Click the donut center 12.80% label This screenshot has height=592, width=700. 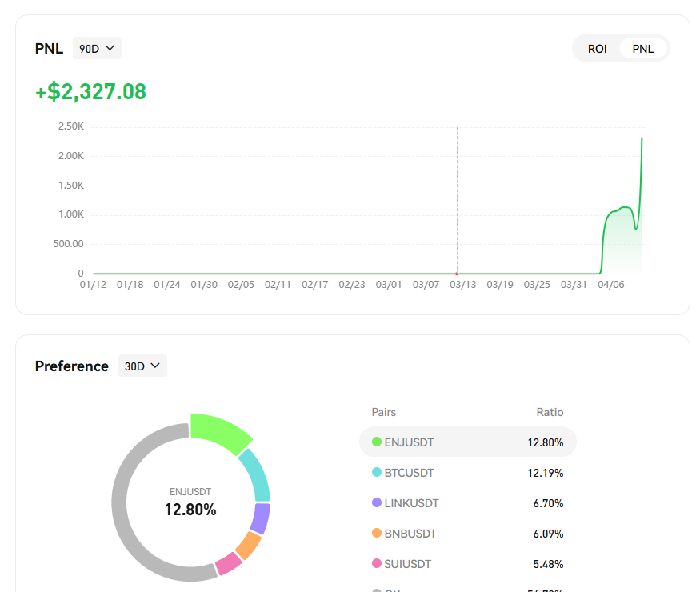(190, 510)
